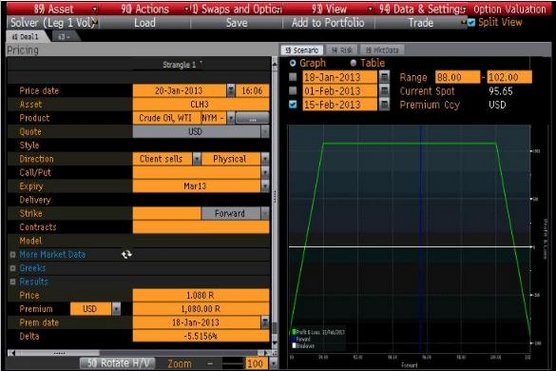The width and height of the screenshot is (556, 371).
Task: Switch to the Risk tab
Action: (x=342, y=50)
